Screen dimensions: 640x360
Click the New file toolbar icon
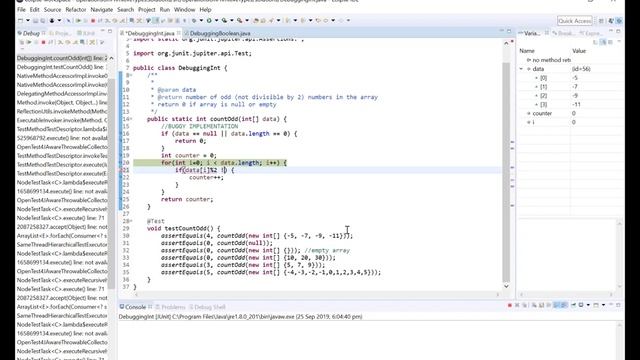(x=20, y=20)
